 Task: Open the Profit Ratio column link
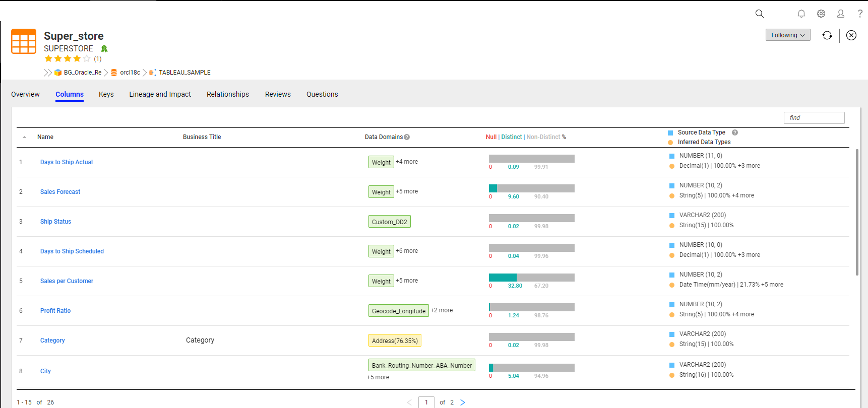[x=55, y=311]
